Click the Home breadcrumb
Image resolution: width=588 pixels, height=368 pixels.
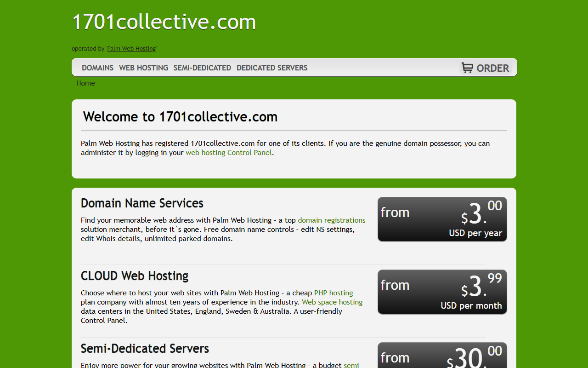coord(85,83)
